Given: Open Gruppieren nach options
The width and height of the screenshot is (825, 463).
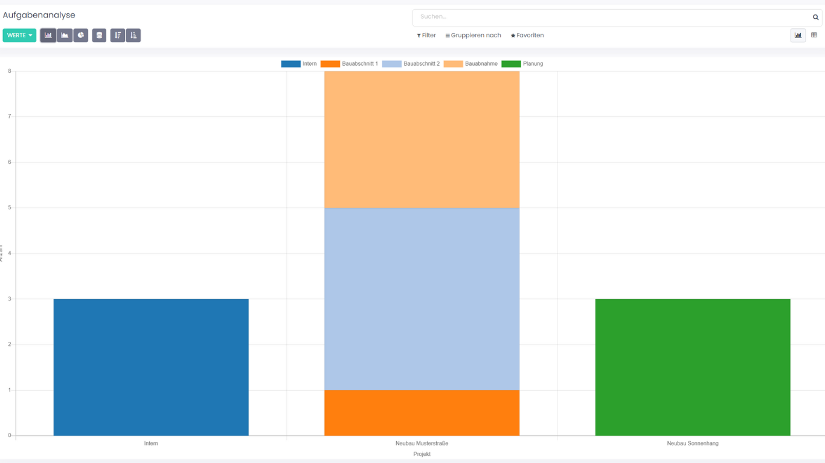Looking at the screenshot, I should tap(473, 35).
